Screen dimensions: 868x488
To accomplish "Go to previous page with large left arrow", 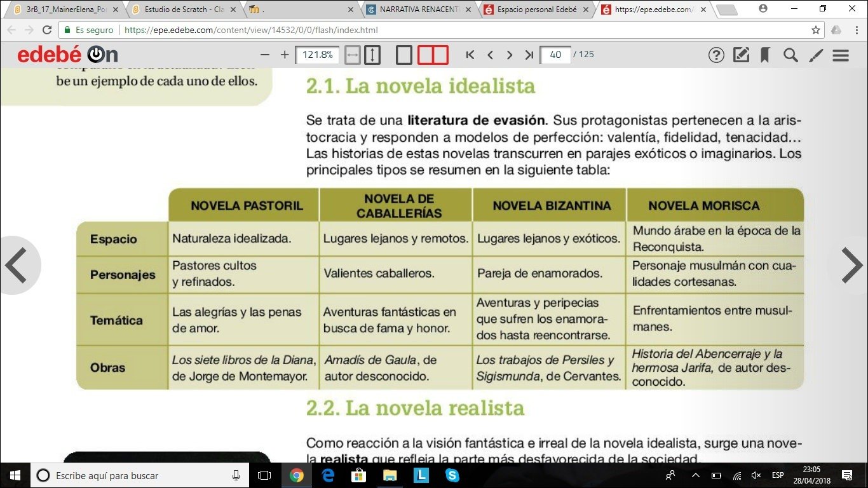I will tap(17, 265).
